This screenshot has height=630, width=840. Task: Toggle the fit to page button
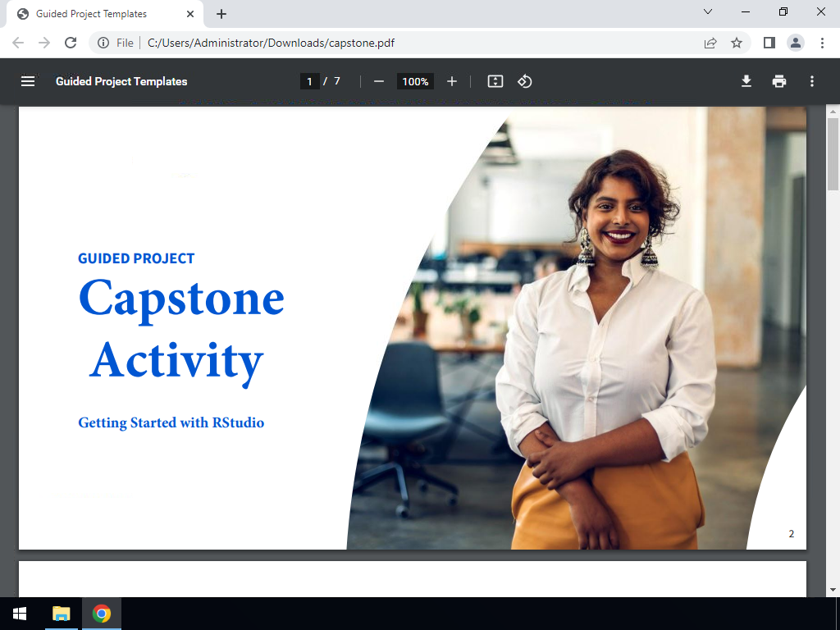click(x=495, y=81)
